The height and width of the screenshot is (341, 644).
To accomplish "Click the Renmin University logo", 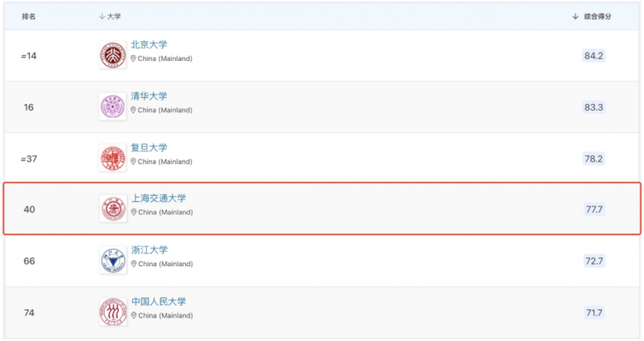I will pyautogui.click(x=113, y=313).
